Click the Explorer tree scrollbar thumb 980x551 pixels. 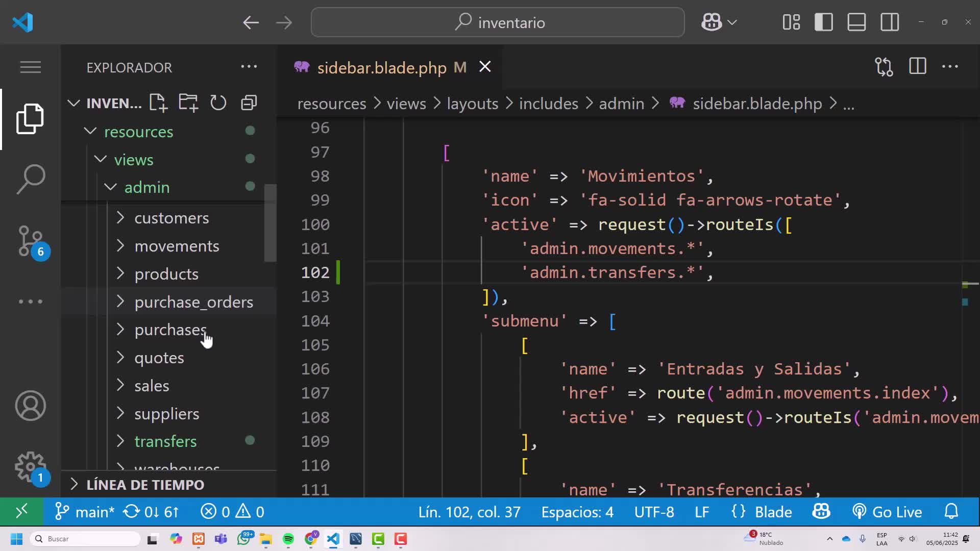click(270, 223)
